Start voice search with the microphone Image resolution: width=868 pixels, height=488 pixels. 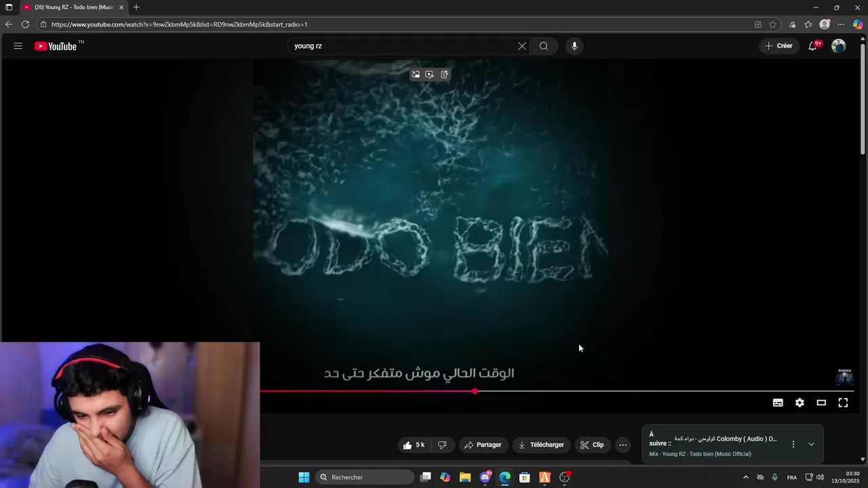click(x=574, y=46)
